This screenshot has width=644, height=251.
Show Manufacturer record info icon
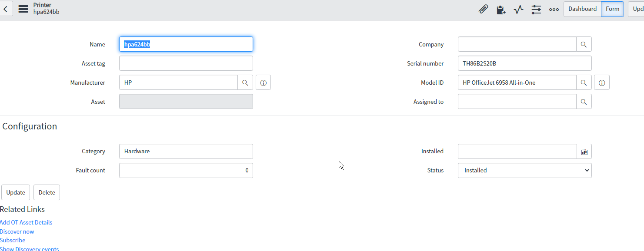pos(263,83)
